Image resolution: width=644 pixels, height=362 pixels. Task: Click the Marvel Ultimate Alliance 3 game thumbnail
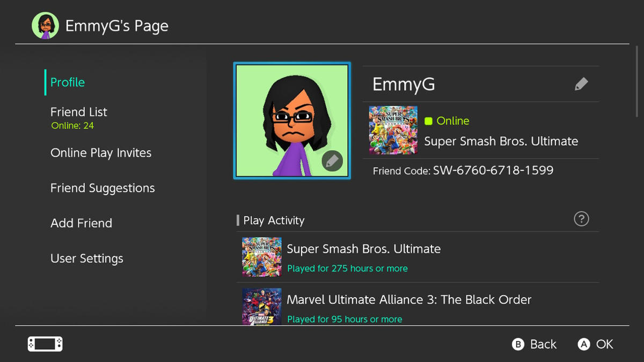(x=261, y=307)
